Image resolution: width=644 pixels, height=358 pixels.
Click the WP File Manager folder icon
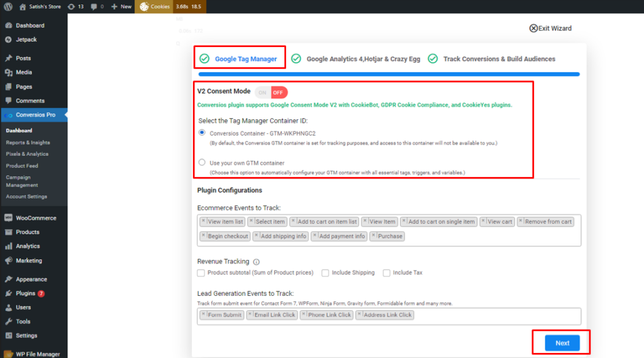coord(9,354)
